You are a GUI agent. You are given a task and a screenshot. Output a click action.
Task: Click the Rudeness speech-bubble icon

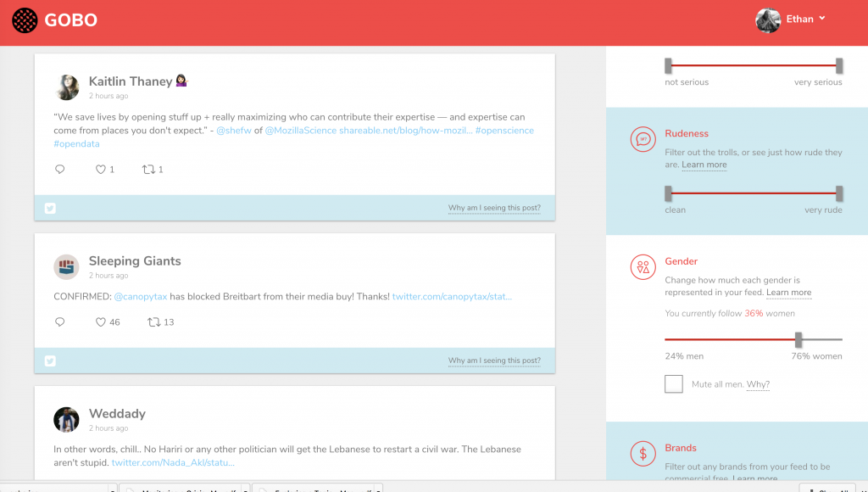pyautogui.click(x=643, y=139)
